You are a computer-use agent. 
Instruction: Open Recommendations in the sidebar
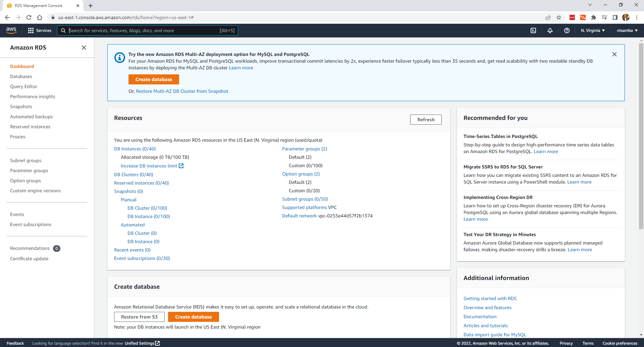30,248
